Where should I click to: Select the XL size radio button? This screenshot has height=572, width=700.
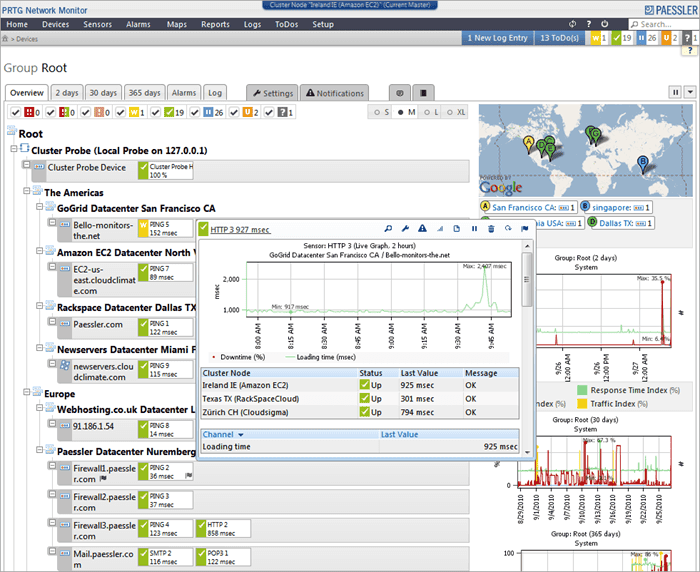coord(450,113)
